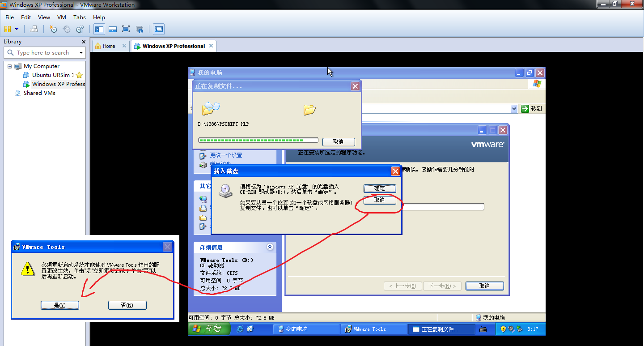Open the VM menu

pyautogui.click(x=62, y=17)
